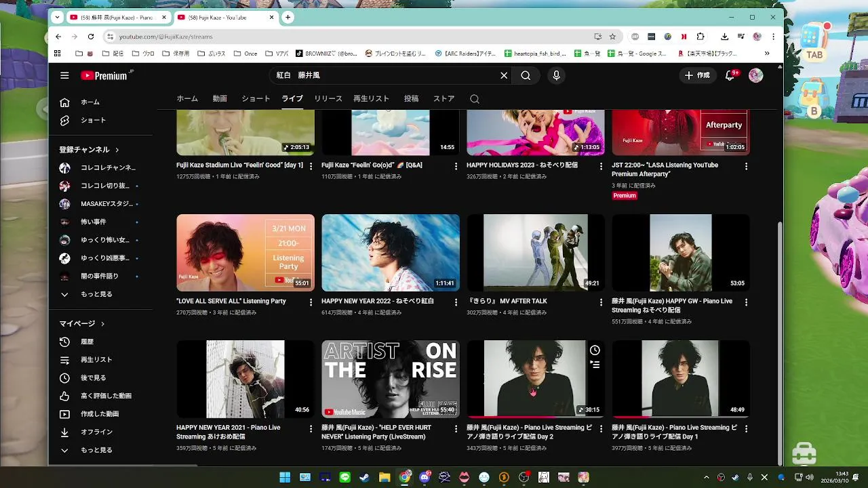Open the Steam icon on taskbar

365,477
